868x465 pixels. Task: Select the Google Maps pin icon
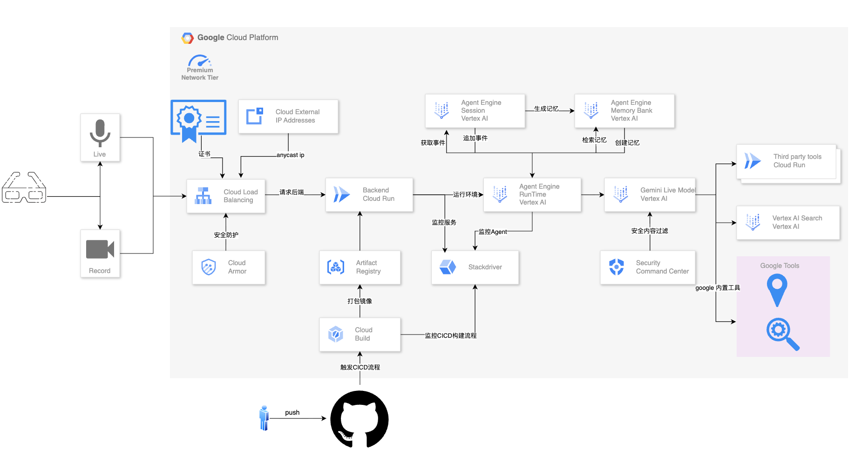click(x=777, y=290)
